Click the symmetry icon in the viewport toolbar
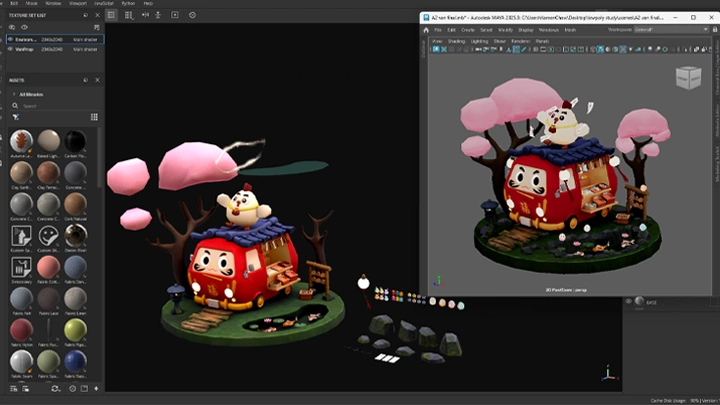The width and height of the screenshot is (720, 405). click(146, 15)
